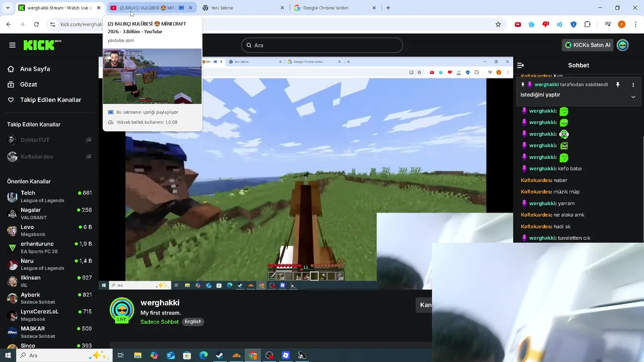
Task: Open Outlook from taskbar
Action: tap(171, 355)
